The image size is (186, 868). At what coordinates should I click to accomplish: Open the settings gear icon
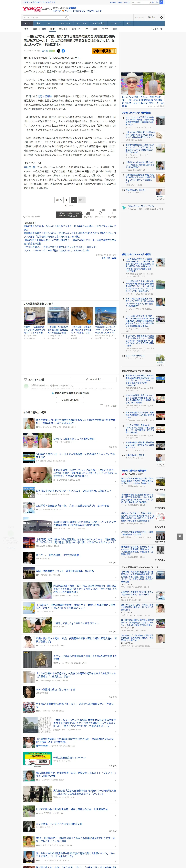[161, 17]
